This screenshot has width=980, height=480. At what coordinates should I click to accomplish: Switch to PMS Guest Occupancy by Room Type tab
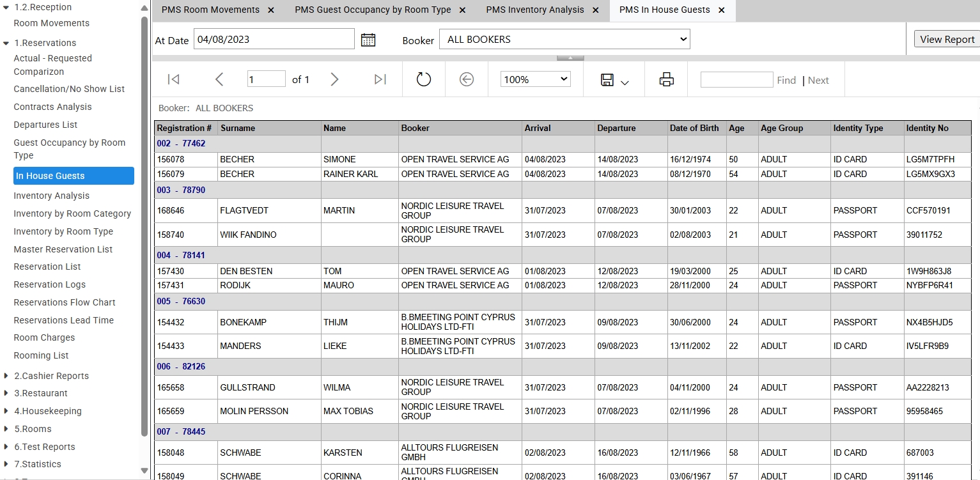click(373, 10)
